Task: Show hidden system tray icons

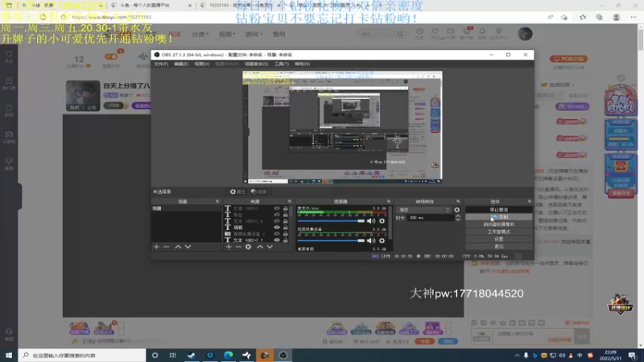Action: (x=517, y=356)
